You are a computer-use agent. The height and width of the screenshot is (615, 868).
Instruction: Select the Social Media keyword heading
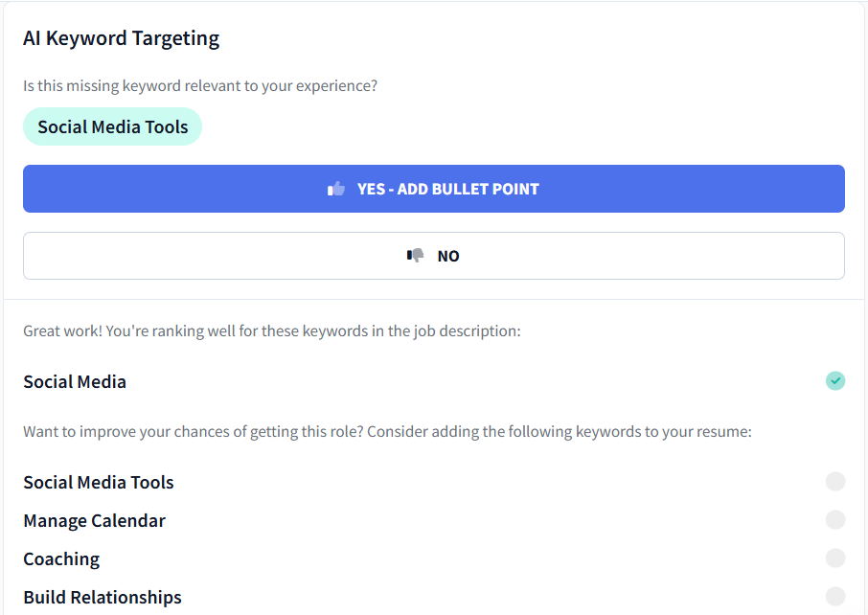[x=75, y=380]
